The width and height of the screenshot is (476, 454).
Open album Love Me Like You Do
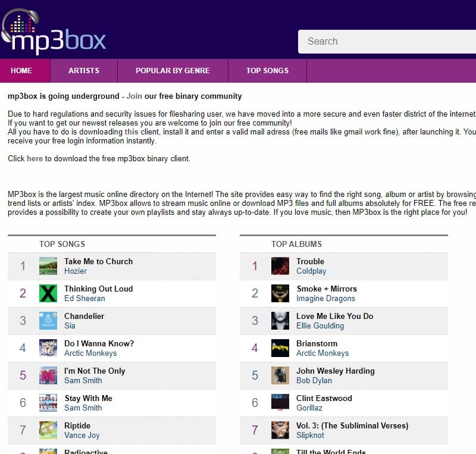335,316
